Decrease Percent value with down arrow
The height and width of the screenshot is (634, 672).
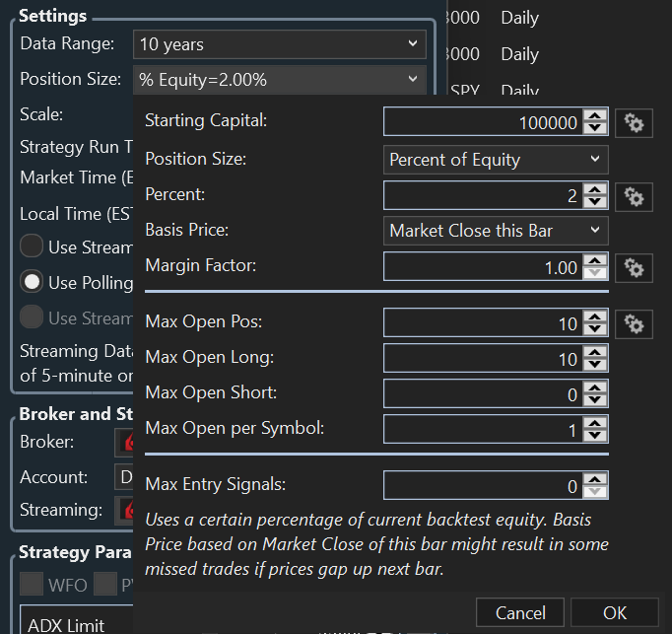[x=594, y=202]
